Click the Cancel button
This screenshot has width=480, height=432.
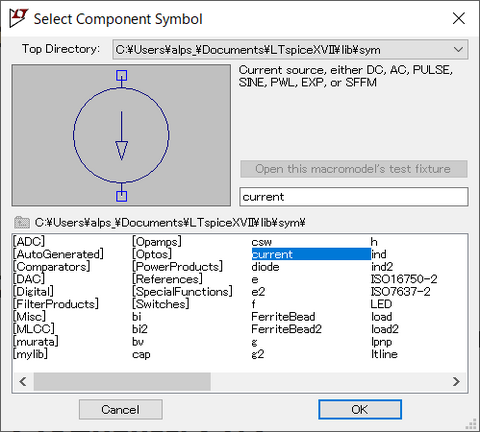click(x=121, y=409)
